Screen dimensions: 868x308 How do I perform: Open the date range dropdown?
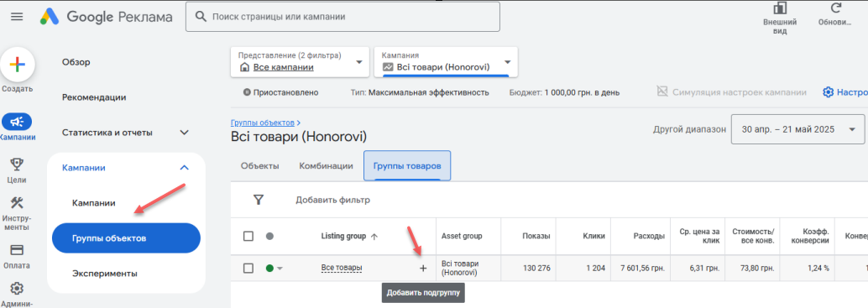[x=797, y=129]
